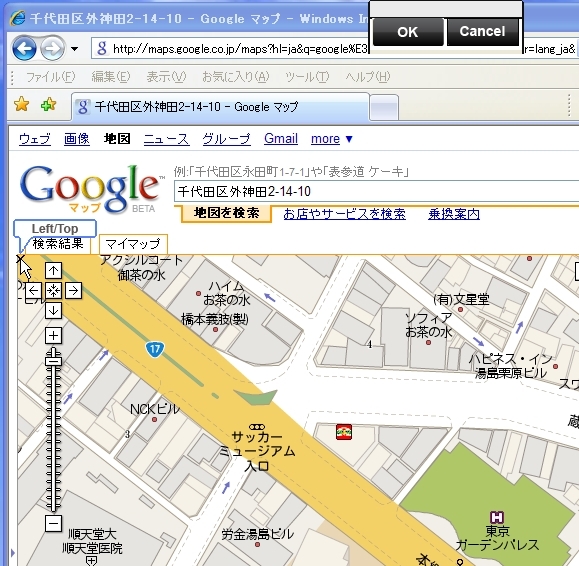Viewport: 579px width, 566px height.
Task: Click the NCKビル map label
Action: 155,409
